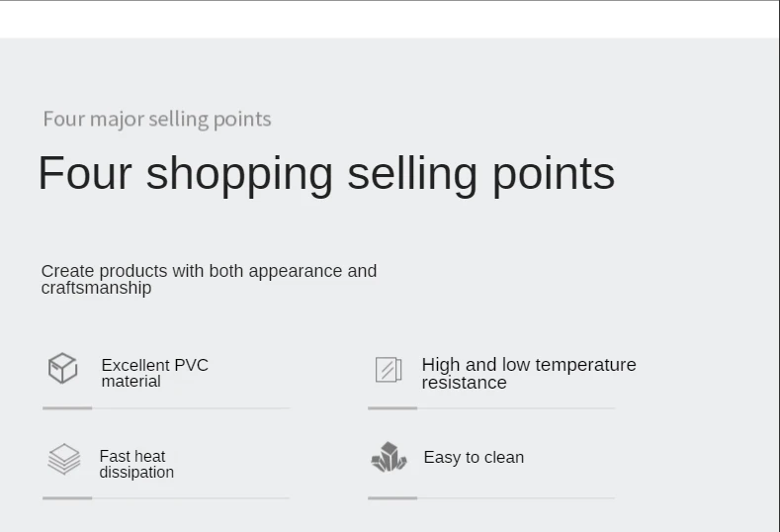Viewport: 780px width, 532px height.
Task: Select the 'Fast heat dissipation' label
Action: [x=136, y=464]
